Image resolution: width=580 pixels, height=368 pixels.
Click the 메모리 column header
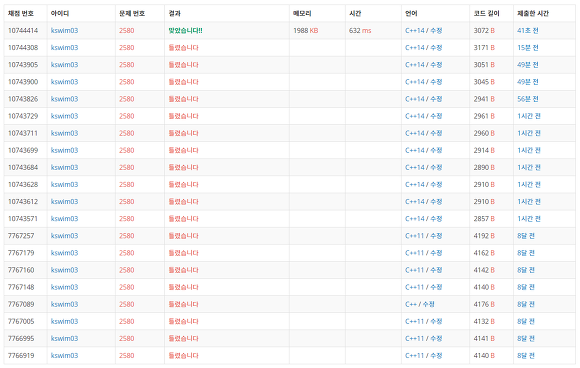click(x=302, y=14)
